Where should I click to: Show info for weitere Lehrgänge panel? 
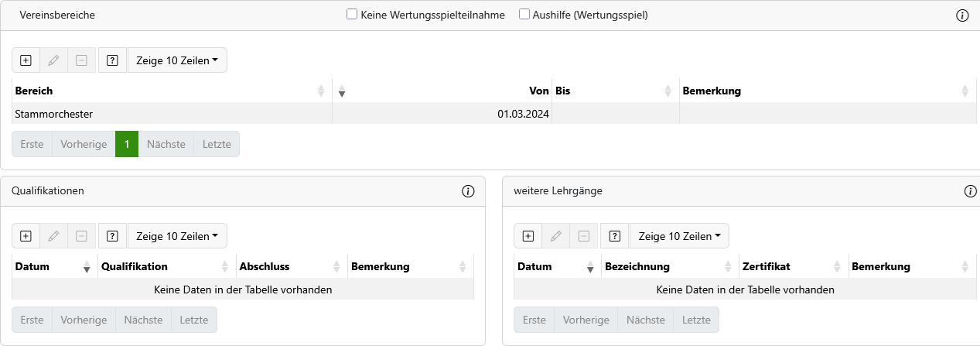point(970,191)
